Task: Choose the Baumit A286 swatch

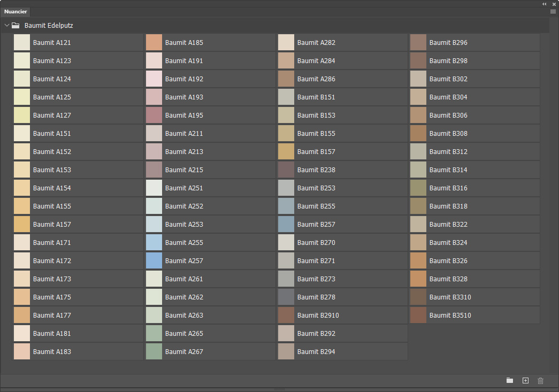Action: [286, 79]
